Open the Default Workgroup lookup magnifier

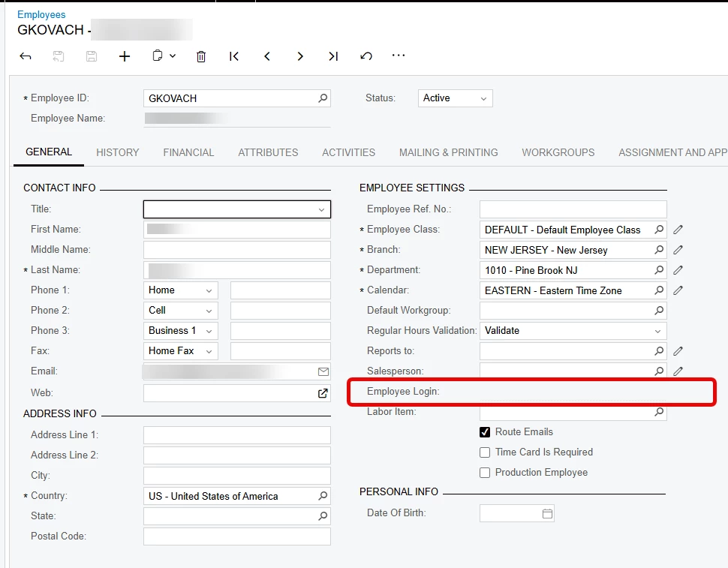point(659,311)
